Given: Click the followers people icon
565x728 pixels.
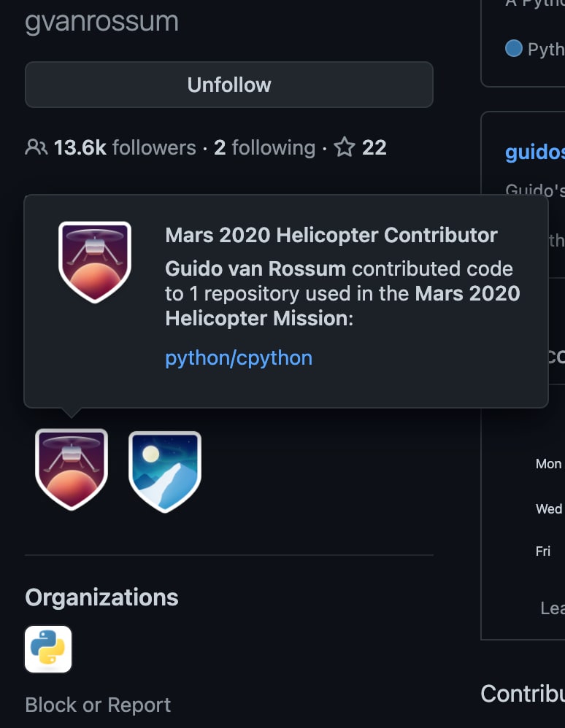Looking at the screenshot, I should 36,147.
